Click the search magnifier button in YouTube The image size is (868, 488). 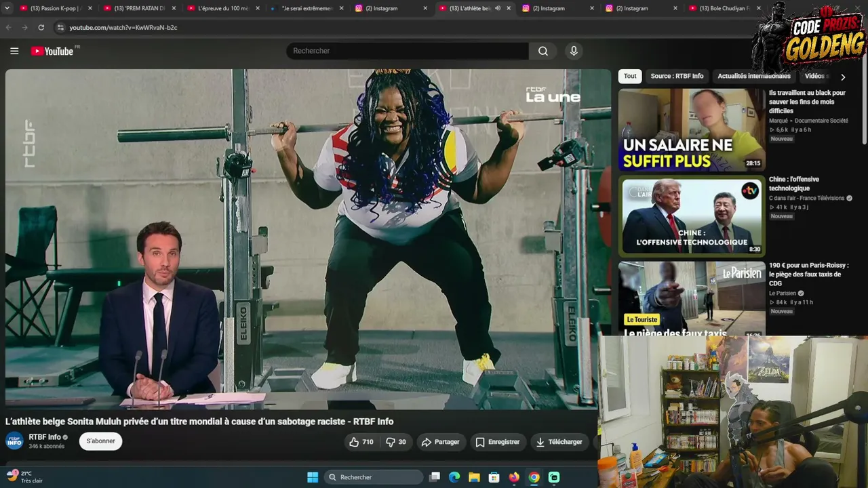pyautogui.click(x=543, y=51)
